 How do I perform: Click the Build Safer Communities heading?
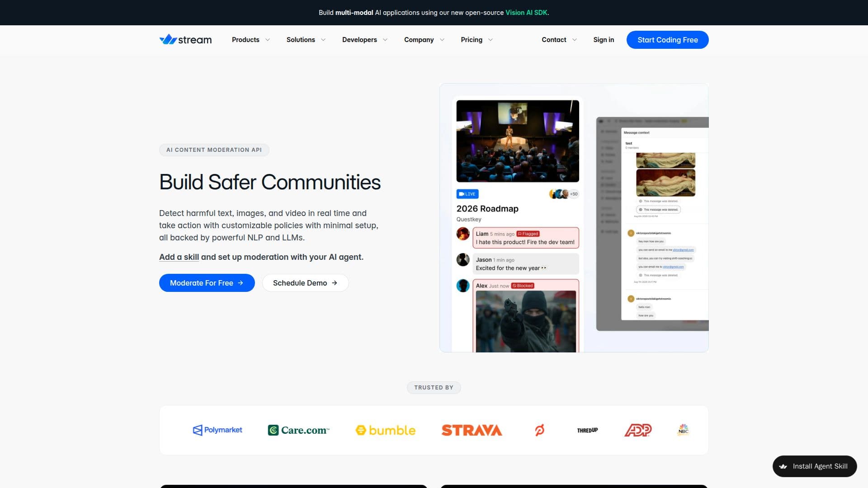pyautogui.click(x=270, y=182)
